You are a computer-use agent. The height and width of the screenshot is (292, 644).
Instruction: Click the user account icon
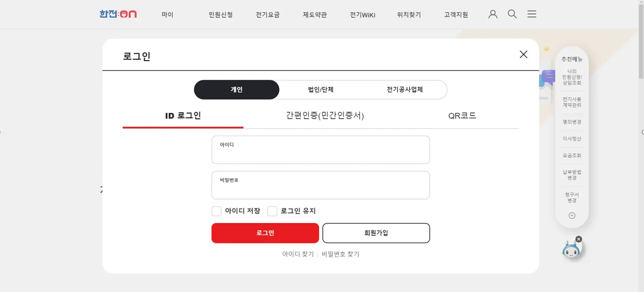[x=492, y=14]
